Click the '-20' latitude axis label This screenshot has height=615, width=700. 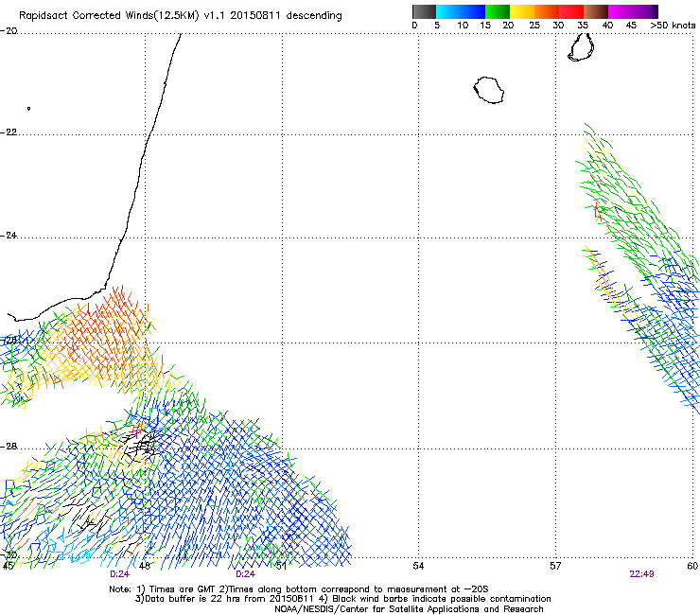pos(9,31)
